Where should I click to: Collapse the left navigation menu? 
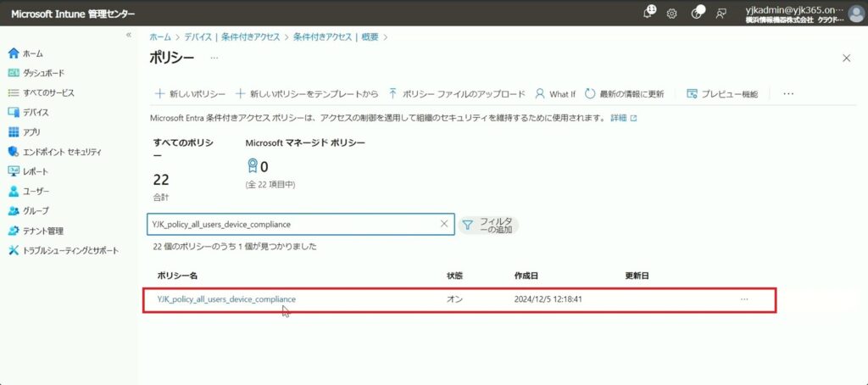pyautogui.click(x=129, y=35)
